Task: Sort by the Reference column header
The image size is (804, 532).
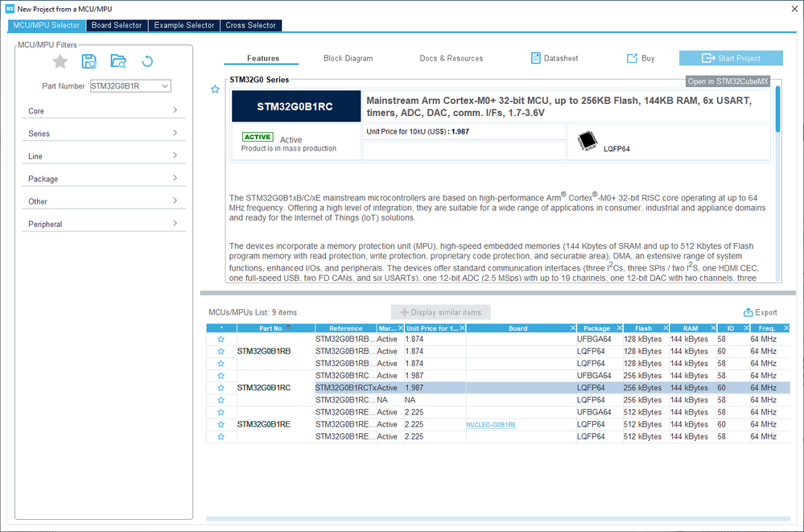Action: 345,328
